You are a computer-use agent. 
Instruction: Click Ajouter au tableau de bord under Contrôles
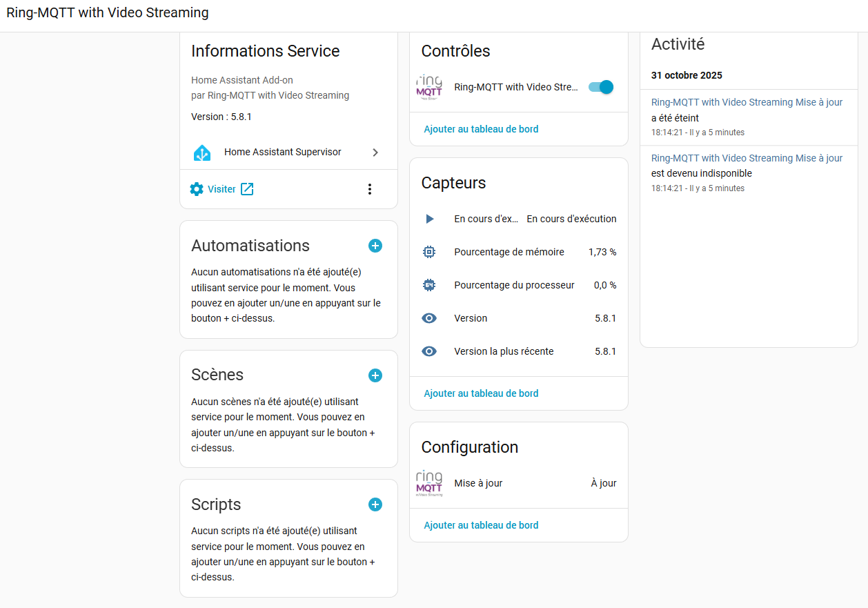[481, 129]
